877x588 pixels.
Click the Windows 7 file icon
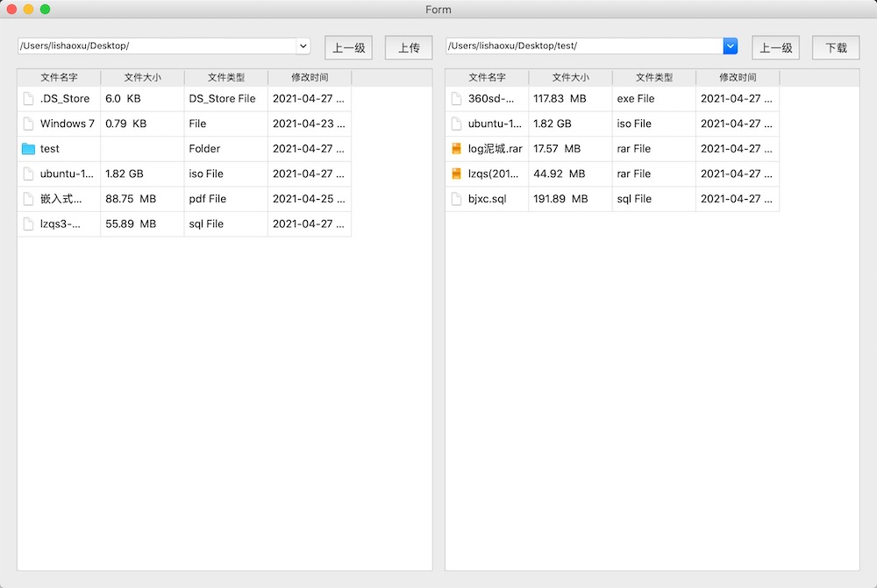[28, 124]
